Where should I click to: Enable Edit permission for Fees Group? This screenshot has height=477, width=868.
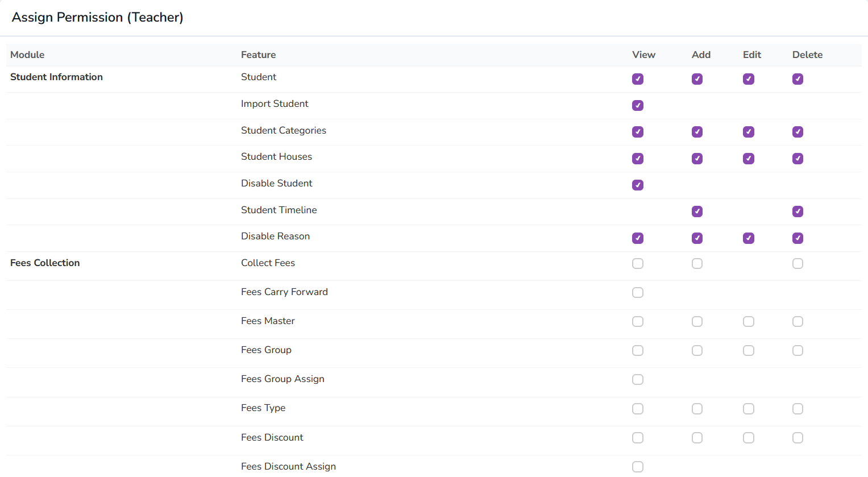point(749,351)
